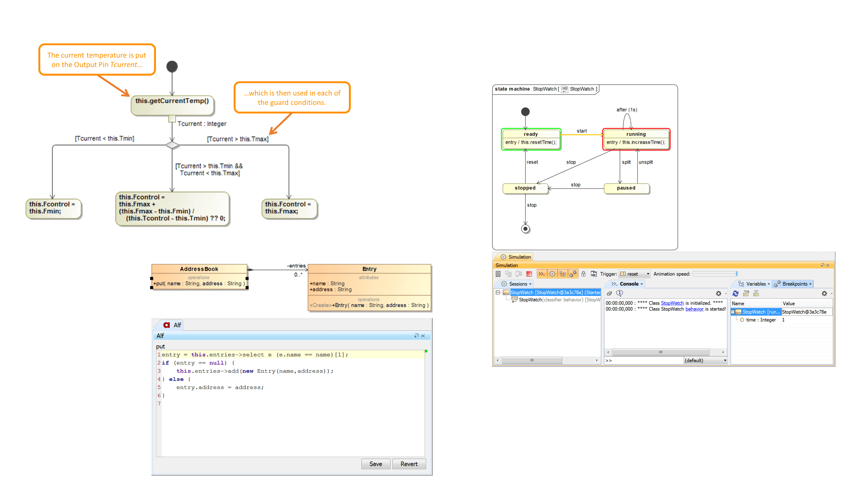Image resolution: width=868 pixels, height=488 pixels.
Task: Select the ready state in StopWatch diagram
Action: point(531,139)
